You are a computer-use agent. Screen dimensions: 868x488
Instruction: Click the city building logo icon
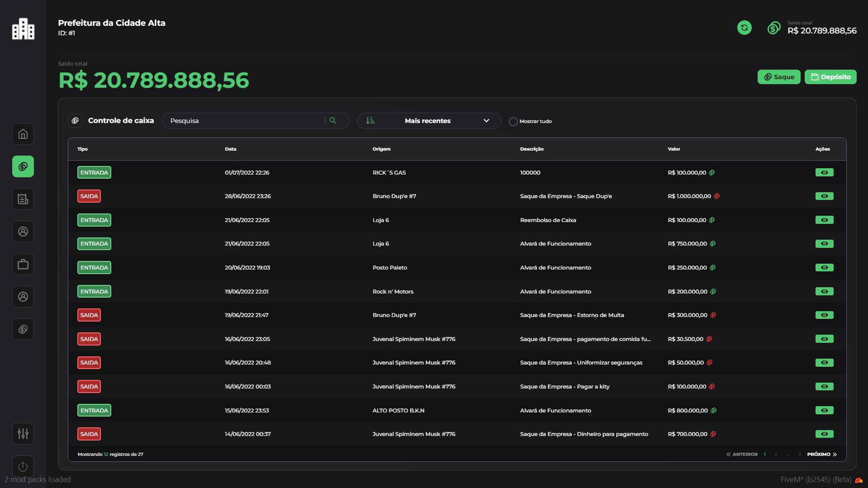point(23,29)
